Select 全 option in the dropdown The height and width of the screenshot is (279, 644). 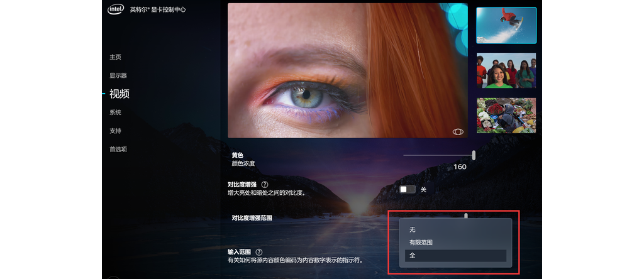tap(413, 256)
